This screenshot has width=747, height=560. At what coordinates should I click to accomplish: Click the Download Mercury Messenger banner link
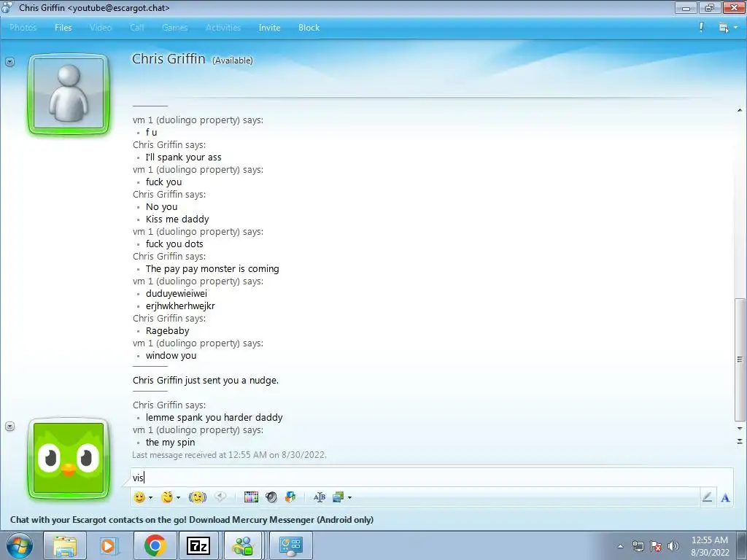[192, 519]
